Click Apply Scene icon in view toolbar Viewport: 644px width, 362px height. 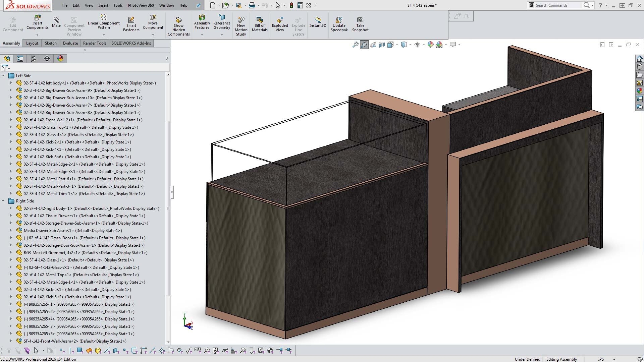[x=439, y=45]
